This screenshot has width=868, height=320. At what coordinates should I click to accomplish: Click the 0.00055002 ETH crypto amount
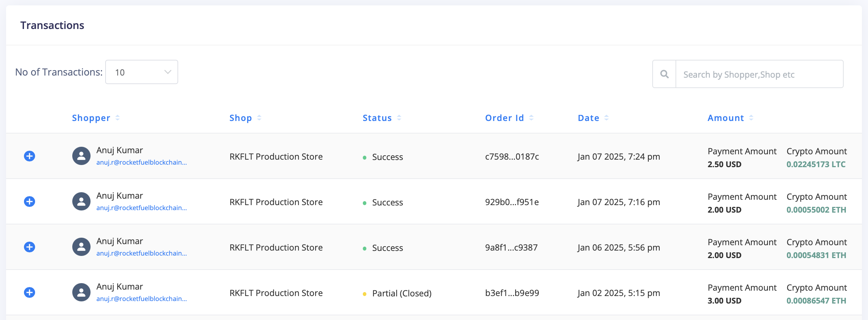tap(816, 210)
